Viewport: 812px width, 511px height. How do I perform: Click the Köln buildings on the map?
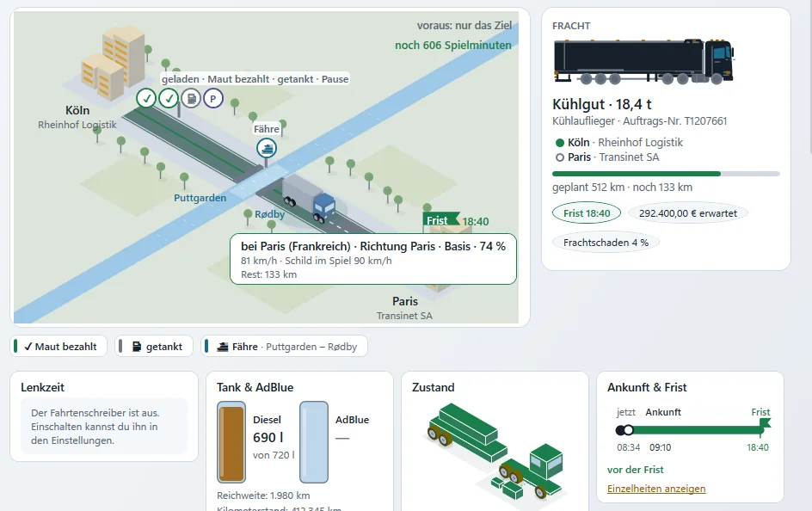tap(113, 63)
